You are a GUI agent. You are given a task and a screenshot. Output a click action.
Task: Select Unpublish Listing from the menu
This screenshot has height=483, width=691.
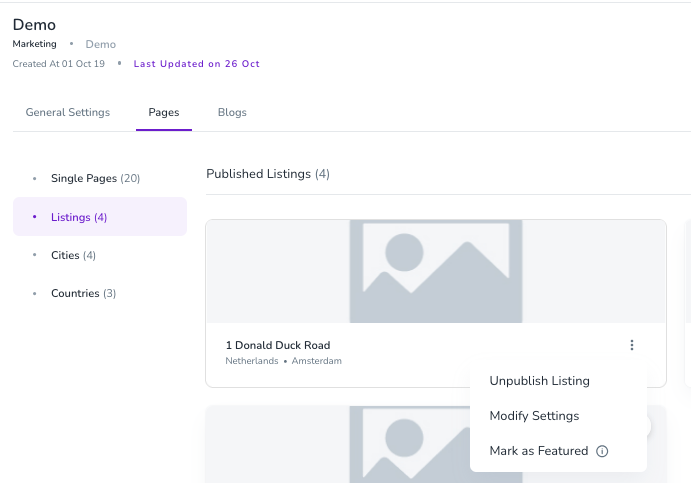[539, 381]
